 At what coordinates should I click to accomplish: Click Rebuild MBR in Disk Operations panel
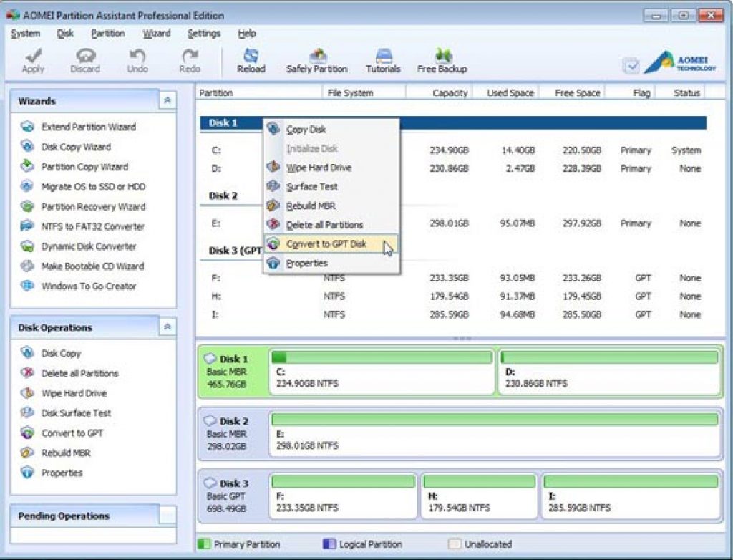pyautogui.click(x=55, y=453)
